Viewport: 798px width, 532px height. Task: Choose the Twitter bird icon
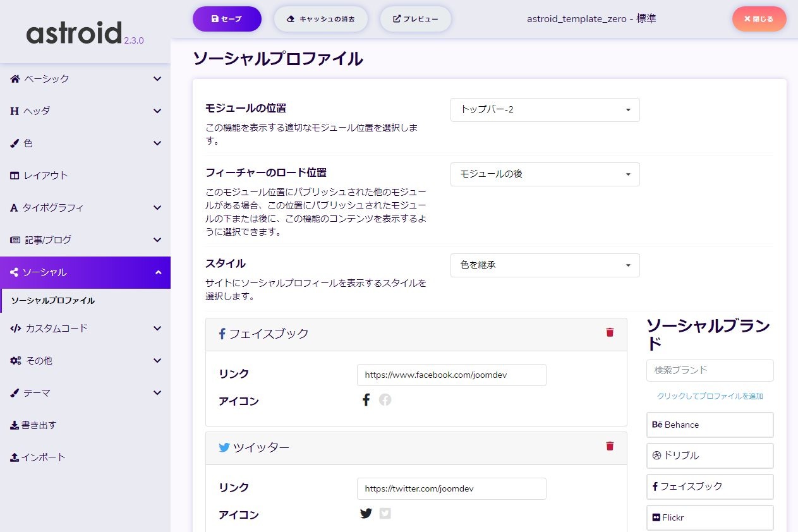(366, 513)
